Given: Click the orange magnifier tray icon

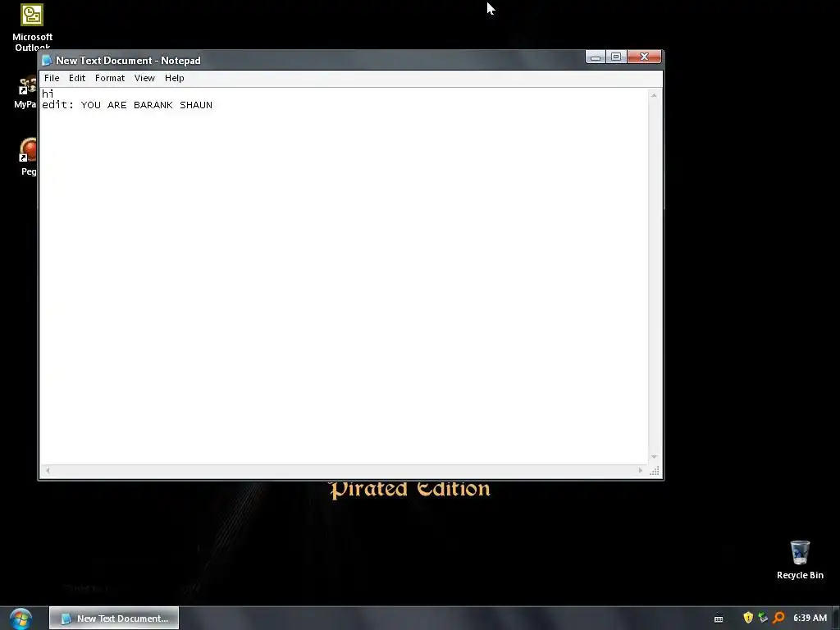Looking at the screenshot, I should tap(779, 618).
